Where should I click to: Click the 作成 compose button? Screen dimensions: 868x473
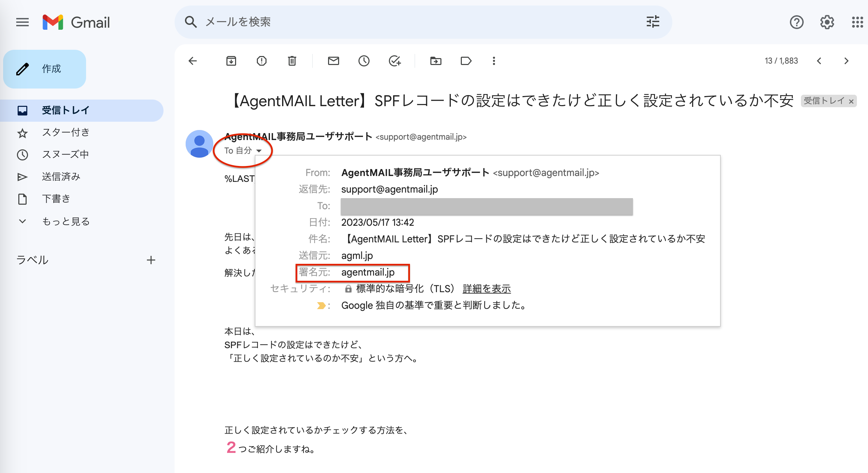coord(45,69)
